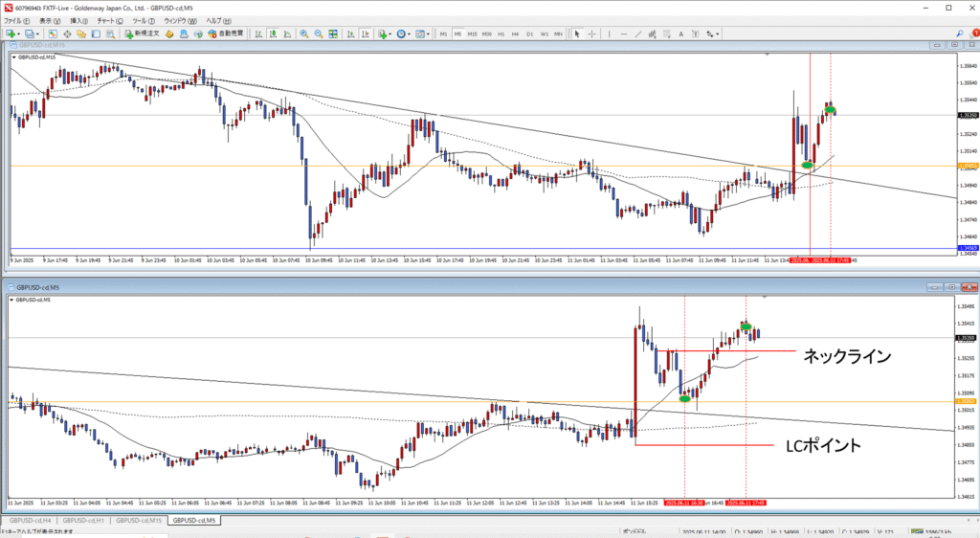Viewport: 980px width, 538px height.
Task: Open the Market Watch window icon
Action: point(53,34)
